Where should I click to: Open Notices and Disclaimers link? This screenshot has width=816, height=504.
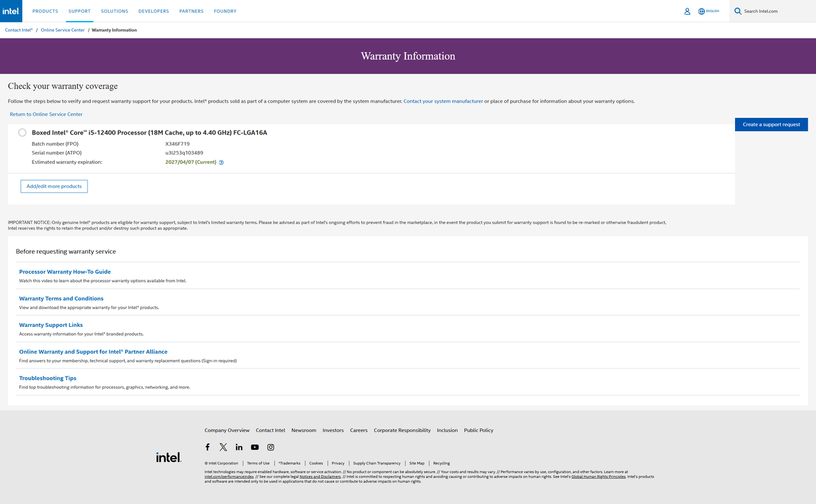coord(320,477)
